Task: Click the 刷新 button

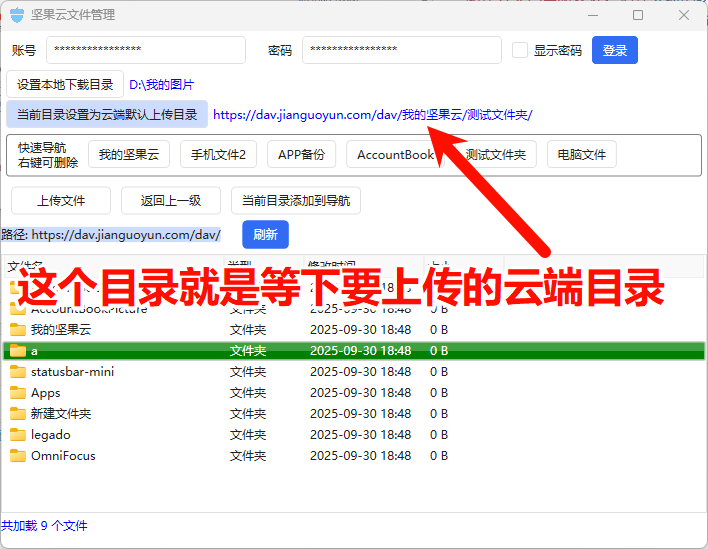Action: point(265,235)
